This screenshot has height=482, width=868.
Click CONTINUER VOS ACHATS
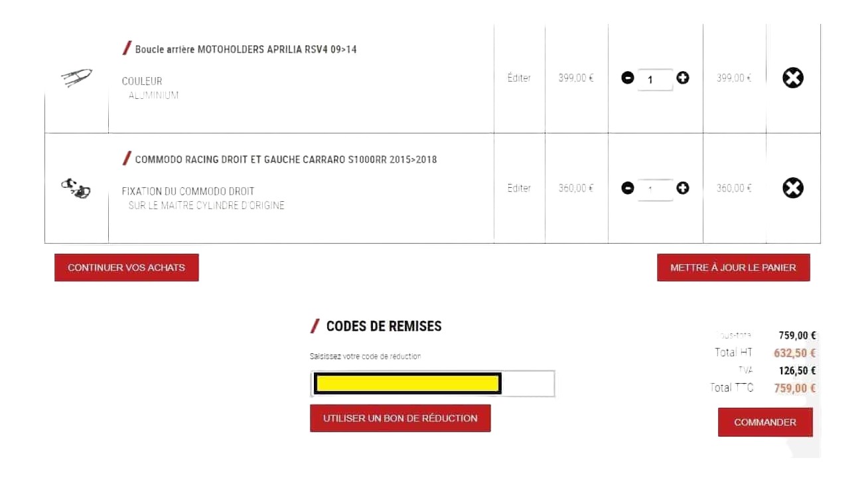126,268
